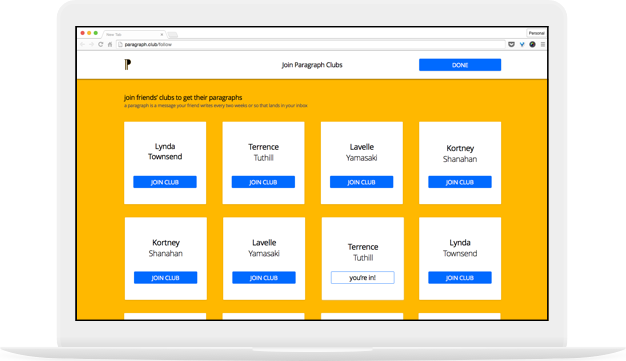Screen dimensions: 626x361
Task: Click the page icon in address bar
Action: coord(120,44)
